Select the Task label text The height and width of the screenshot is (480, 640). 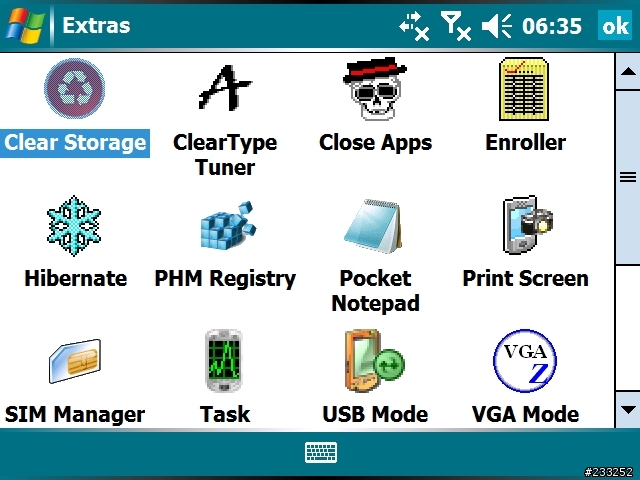coord(225,414)
